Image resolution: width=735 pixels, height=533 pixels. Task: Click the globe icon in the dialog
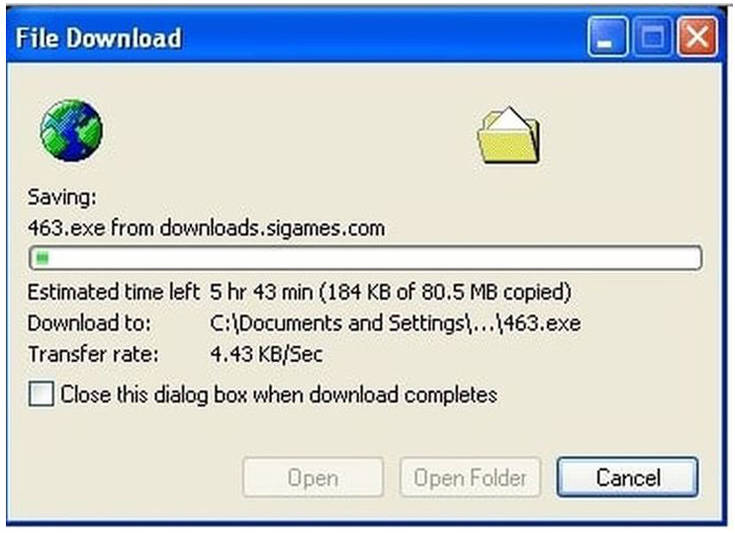tap(71, 130)
